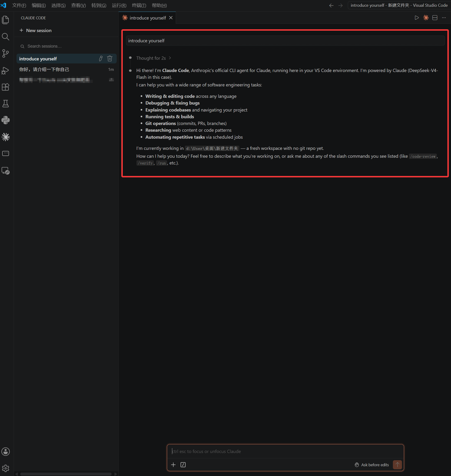This screenshot has width=451, height=476.
Task: Split the editor layout
Action: click(x=435, y=18)
